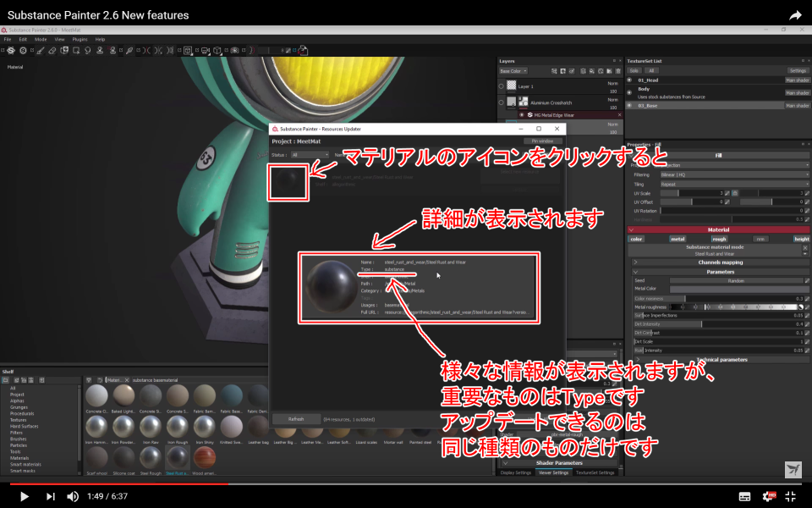Remove the Materi... filter tag

tap(127, 380)
